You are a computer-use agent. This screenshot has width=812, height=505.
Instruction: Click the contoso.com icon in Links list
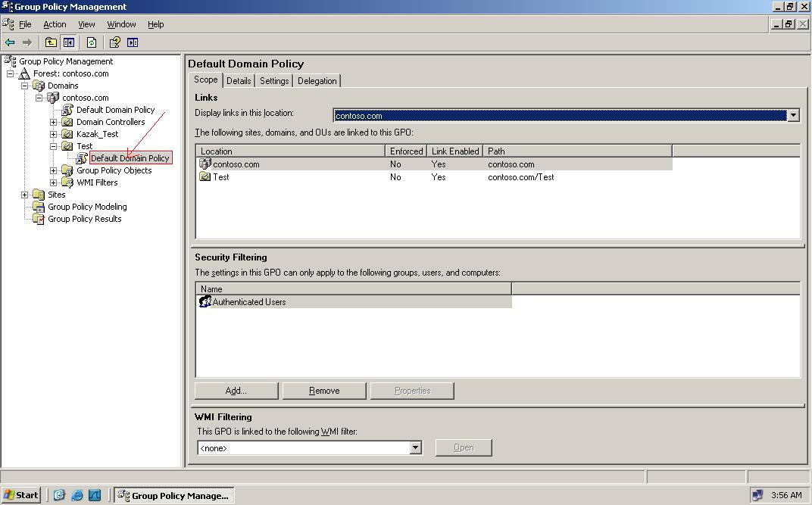pyautogui.click(x=205, y=164)
